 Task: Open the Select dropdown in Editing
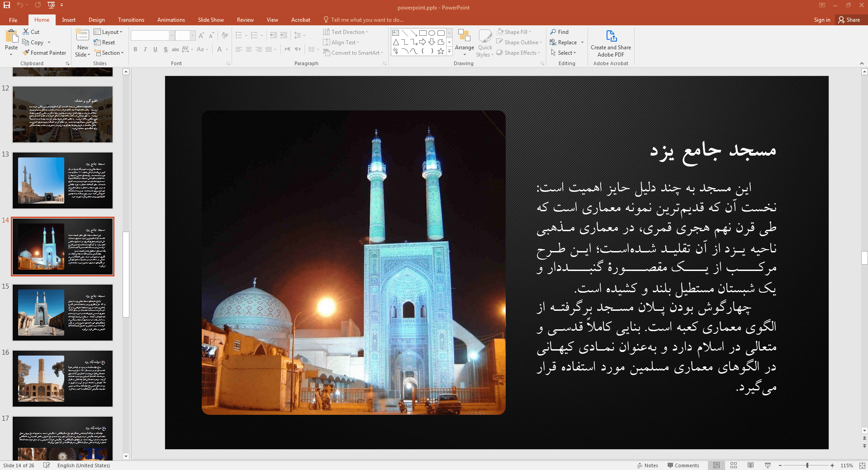pyautogui.click(x=563, y=53)
